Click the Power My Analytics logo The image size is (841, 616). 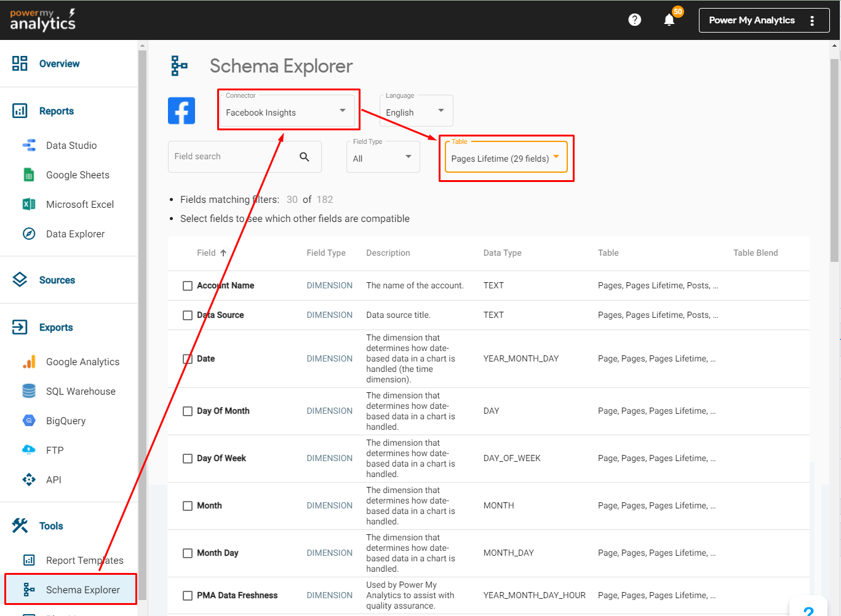coord(42,20)
